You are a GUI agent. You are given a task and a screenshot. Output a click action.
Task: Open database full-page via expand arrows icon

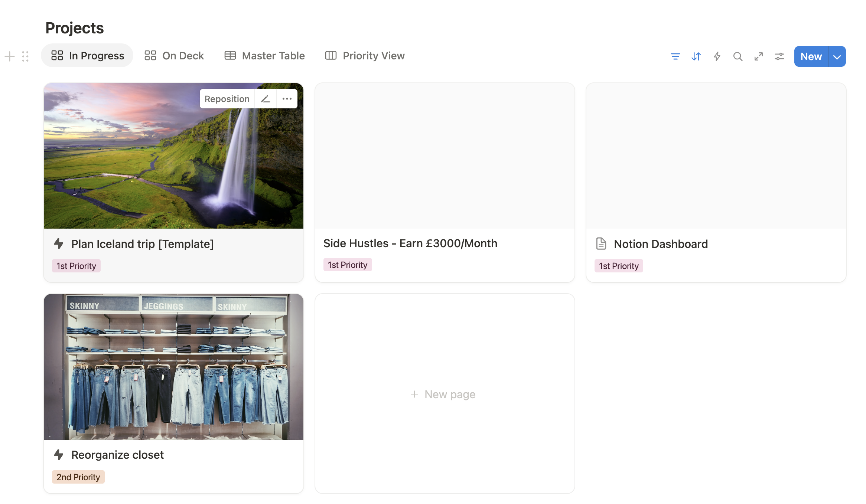click(758, 56)
